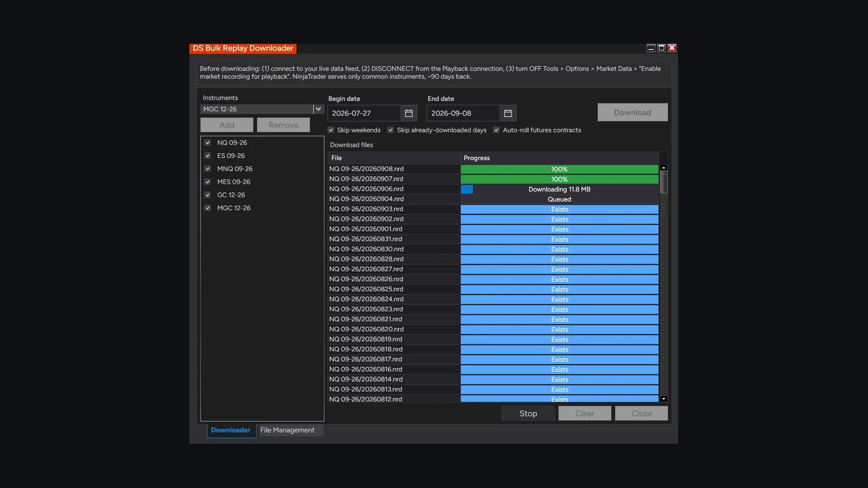Image resolution: width=868 pixels, height=488 pixels.
Task: Click the Remove instrument button
Action: click(283, 125)
